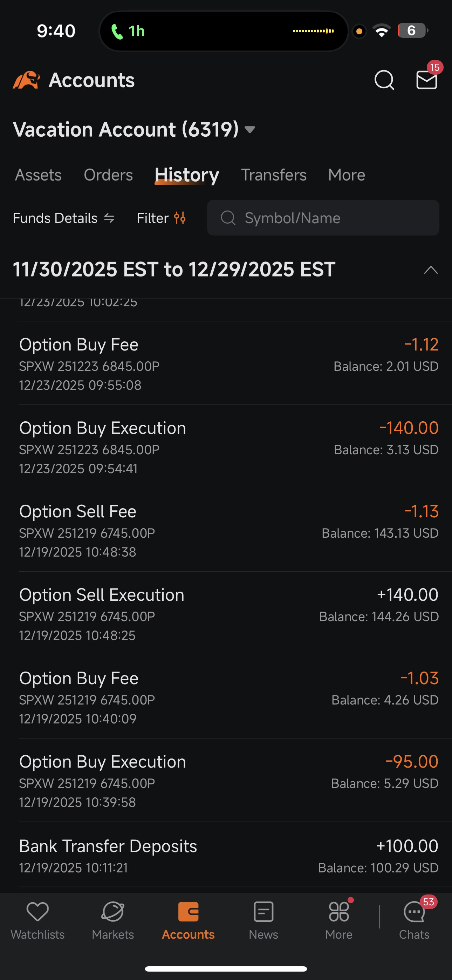
Task: Switch to the Orders tab
Action: pos(108,175)
